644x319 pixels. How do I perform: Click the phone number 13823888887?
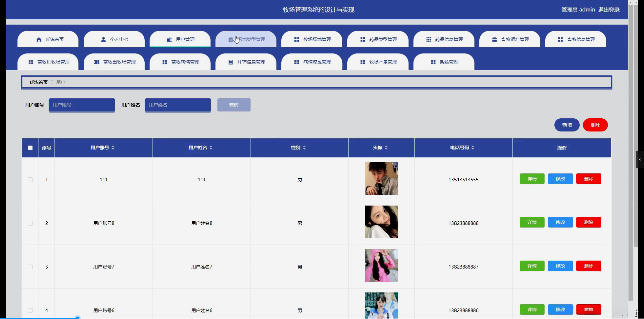point(464,267)
